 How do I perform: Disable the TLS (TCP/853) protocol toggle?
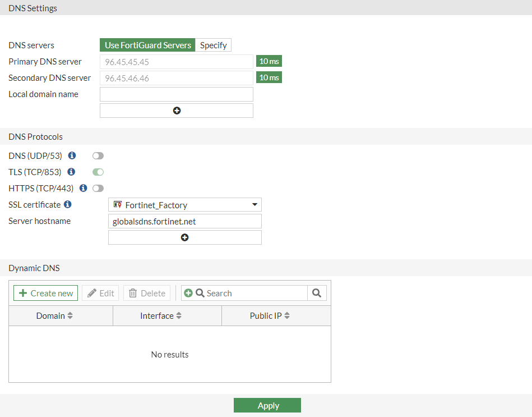[98, 172]
